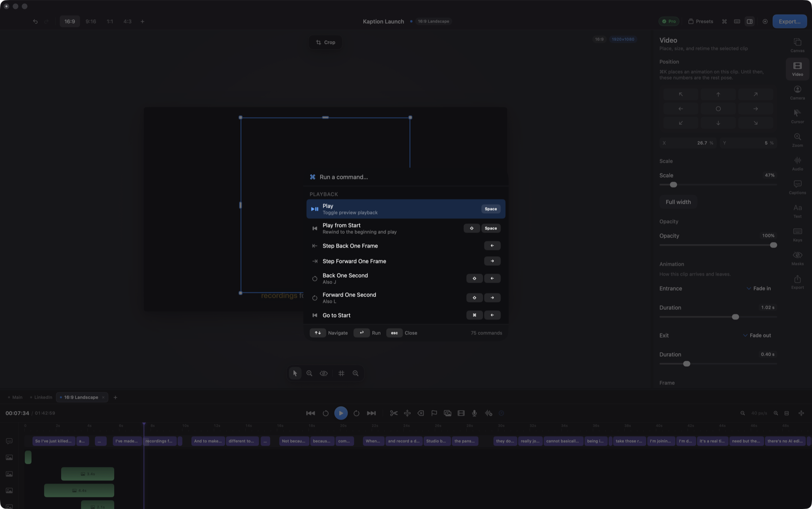Click the Crop button above the canvas

(325, 42)
